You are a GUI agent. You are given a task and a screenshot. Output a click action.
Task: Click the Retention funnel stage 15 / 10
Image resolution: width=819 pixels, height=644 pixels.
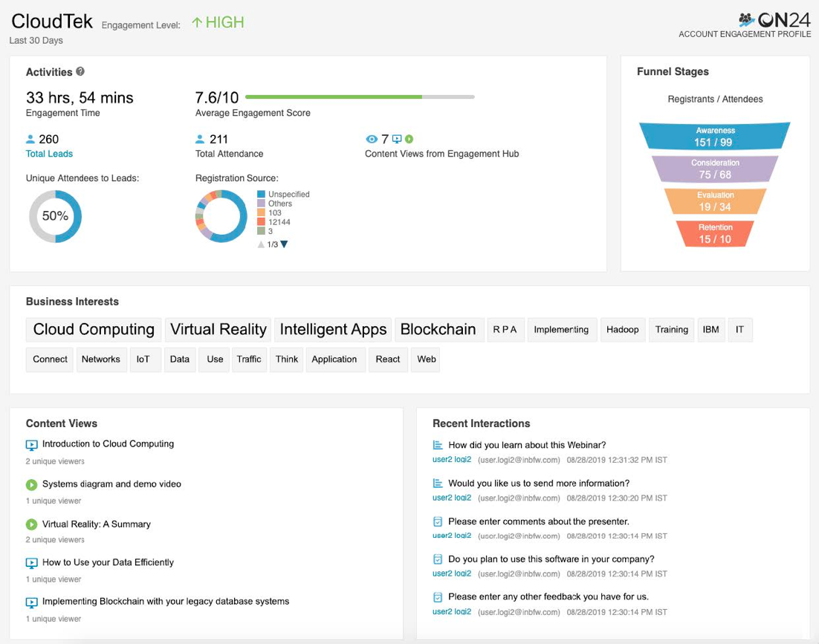point(714,234)
